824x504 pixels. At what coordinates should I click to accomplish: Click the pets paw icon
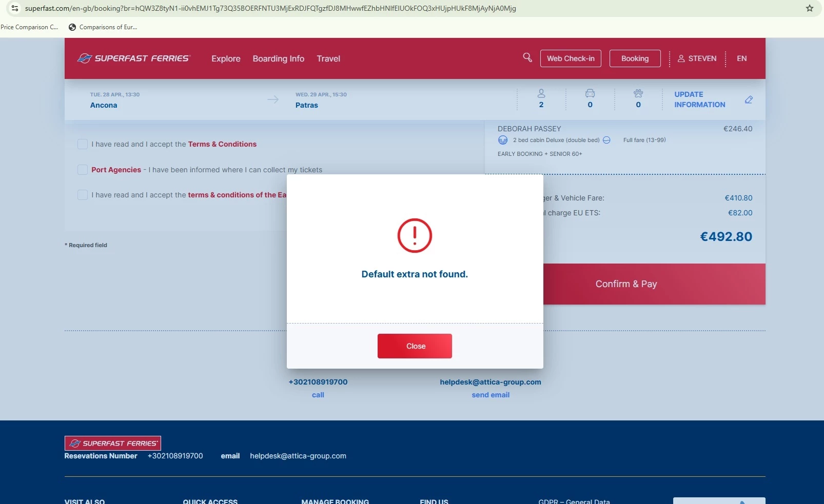[x=638, y=93]
